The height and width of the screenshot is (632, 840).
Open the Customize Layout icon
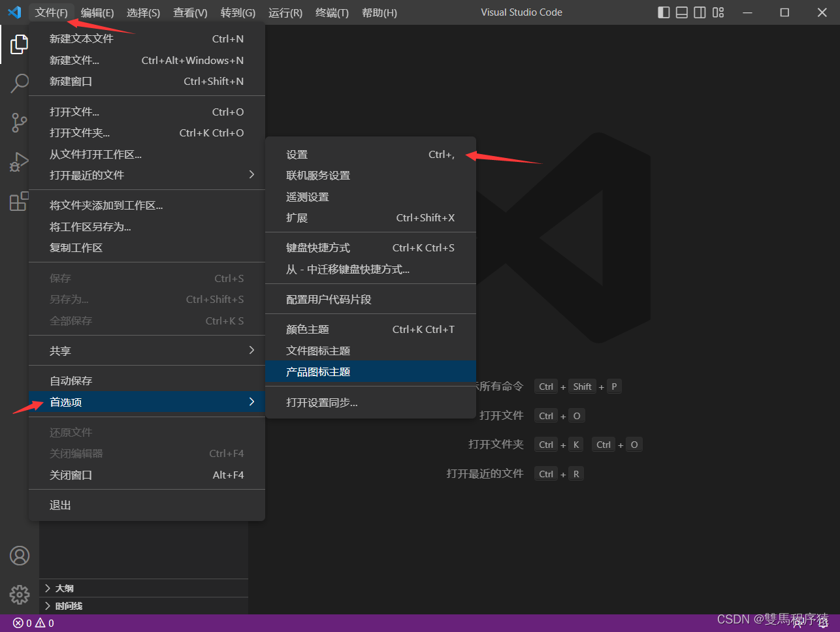(x=719, y=12)
